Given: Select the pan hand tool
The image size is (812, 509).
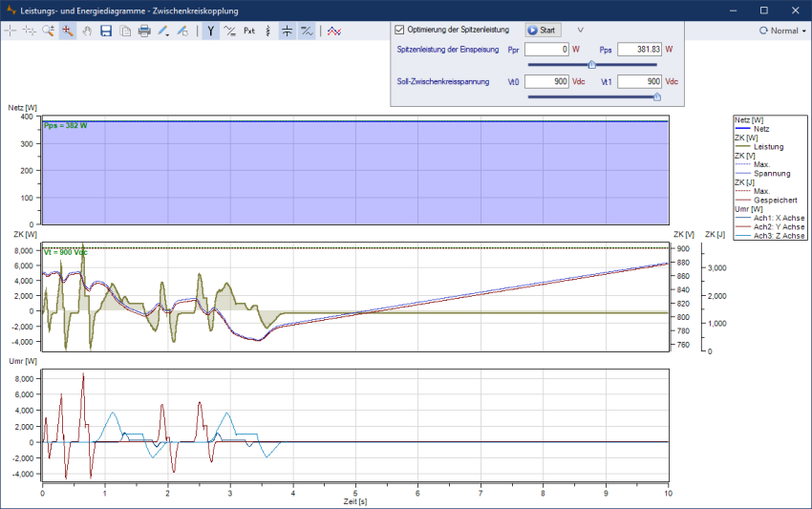Looking at the screenshot, I should coord(86,31).
